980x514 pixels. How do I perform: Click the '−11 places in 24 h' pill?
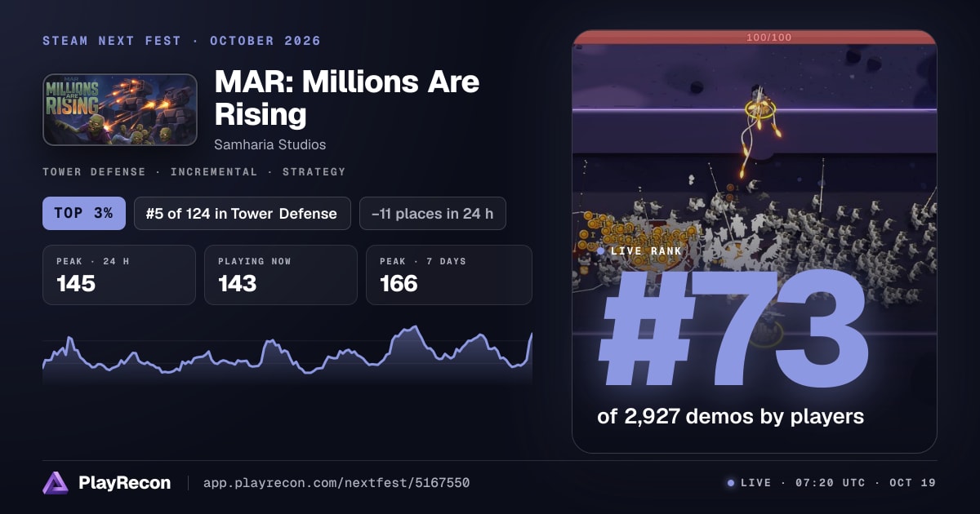point(433,214)
